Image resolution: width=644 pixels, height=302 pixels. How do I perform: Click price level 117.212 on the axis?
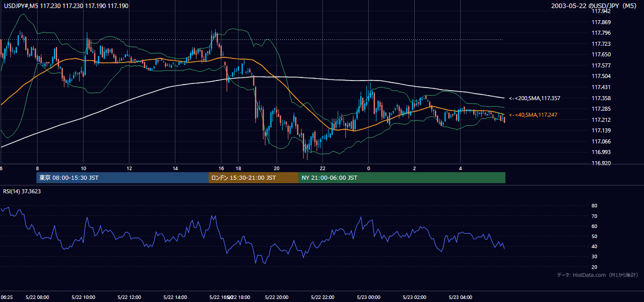[601, 120]
